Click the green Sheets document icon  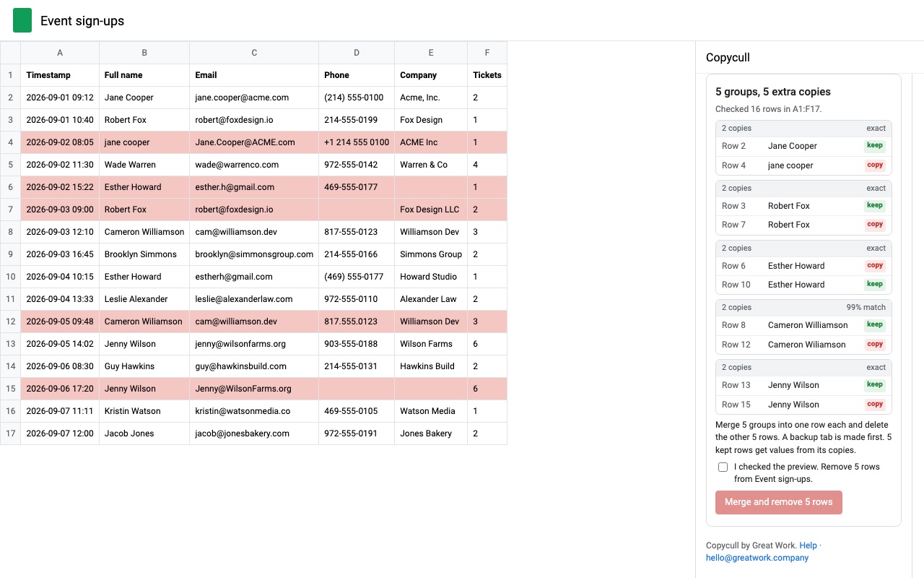[x=22, y=20]
